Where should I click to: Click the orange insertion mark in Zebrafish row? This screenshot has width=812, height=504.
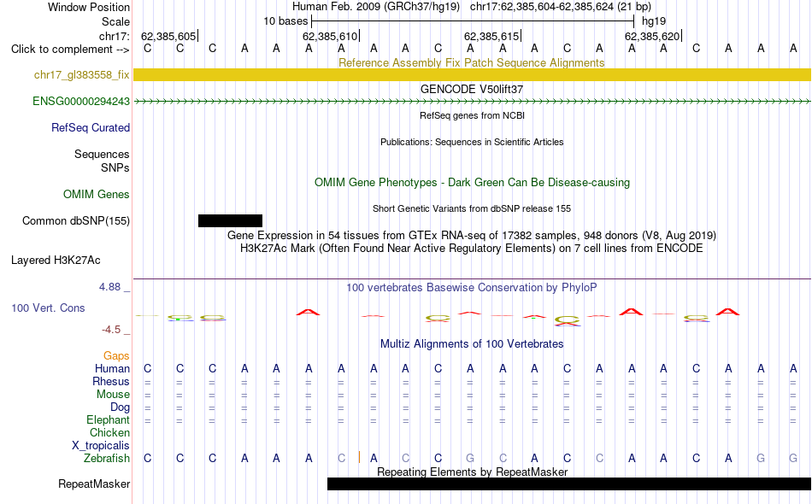tap(359, 457)
